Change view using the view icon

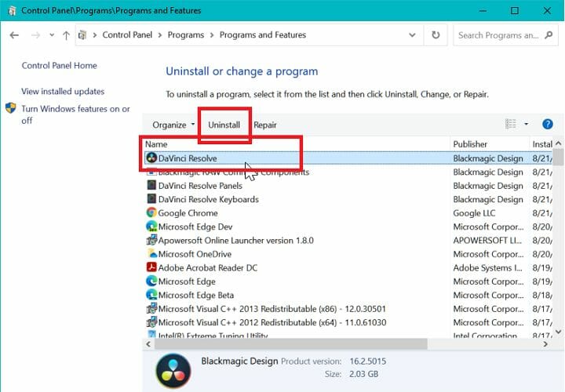(x=511, y=124)
